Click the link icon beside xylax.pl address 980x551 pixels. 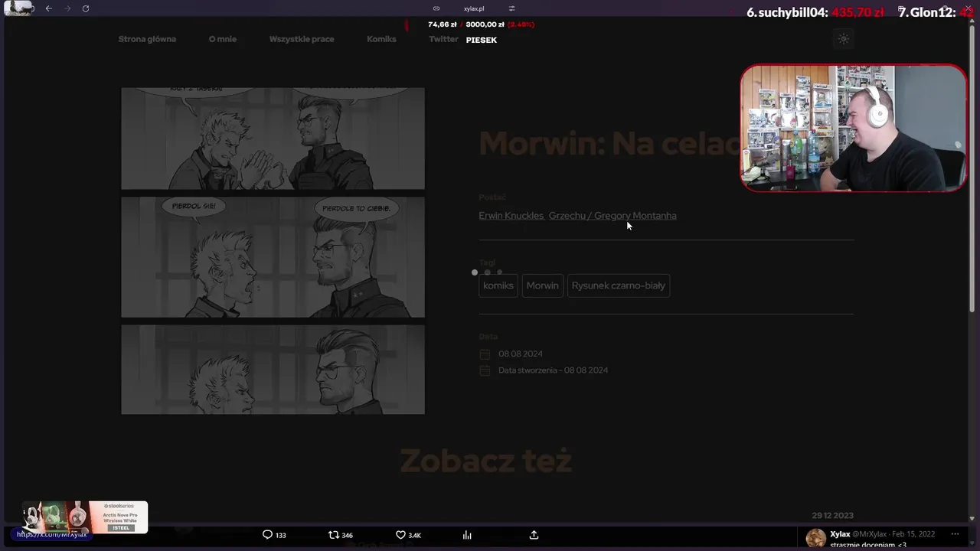[436, 8]
